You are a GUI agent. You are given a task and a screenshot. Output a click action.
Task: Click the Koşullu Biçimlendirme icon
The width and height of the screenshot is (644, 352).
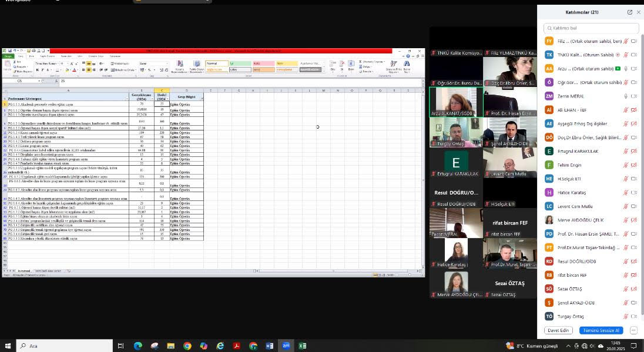[x=180, y=66]
